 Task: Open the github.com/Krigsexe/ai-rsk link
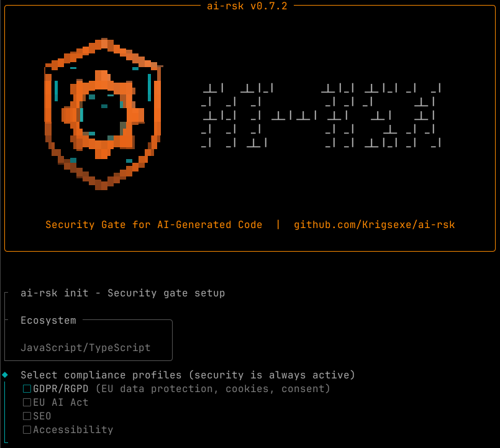click(x=375, y=224)
